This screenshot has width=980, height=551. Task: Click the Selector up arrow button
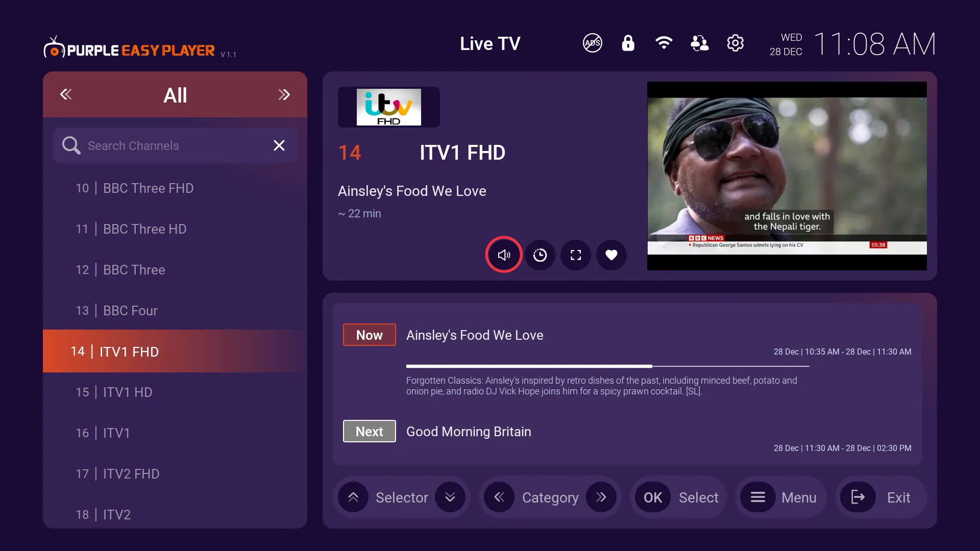353,497
